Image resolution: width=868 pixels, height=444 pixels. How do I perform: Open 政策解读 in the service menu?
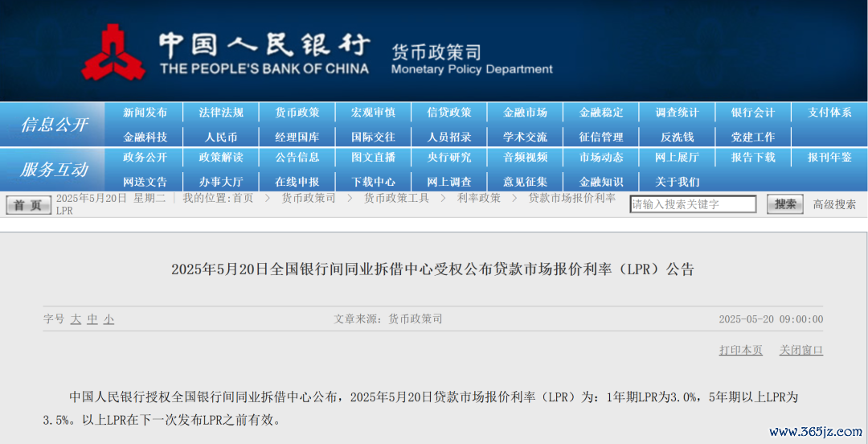click(221, 158)
